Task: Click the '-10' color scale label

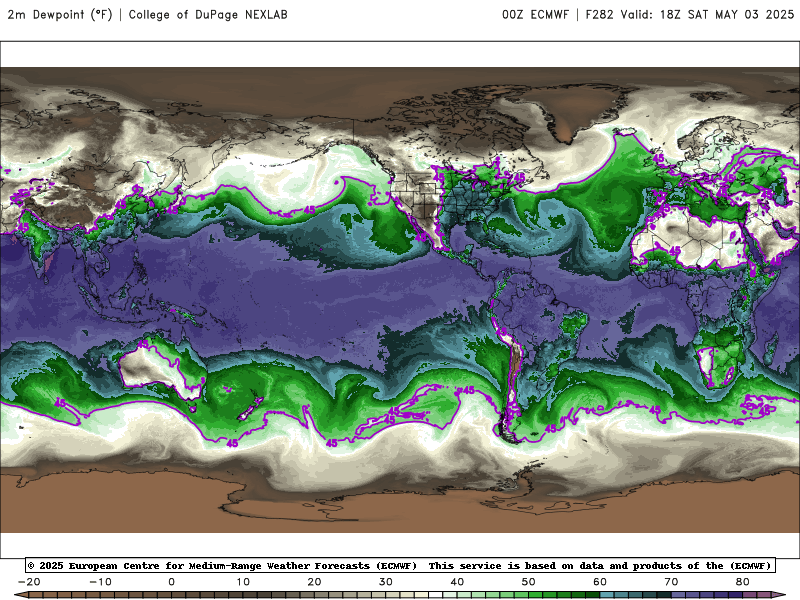Action: pyautogui.click(x=100, y=582)
